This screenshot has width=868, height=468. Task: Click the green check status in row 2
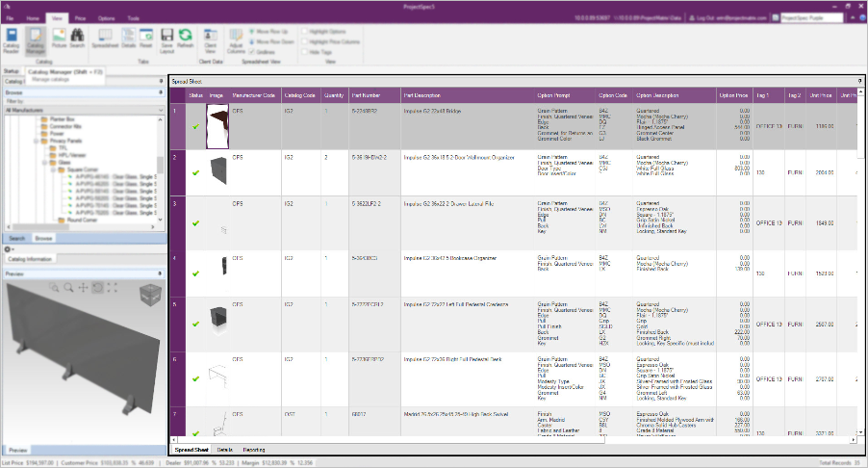[195, 172]
